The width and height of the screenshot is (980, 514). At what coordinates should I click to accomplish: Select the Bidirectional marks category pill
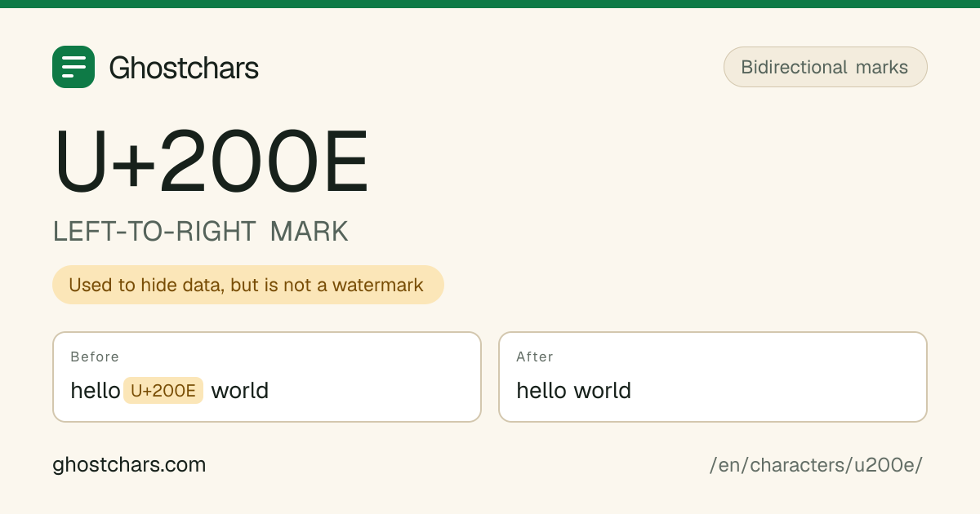[x=825, y=67]
